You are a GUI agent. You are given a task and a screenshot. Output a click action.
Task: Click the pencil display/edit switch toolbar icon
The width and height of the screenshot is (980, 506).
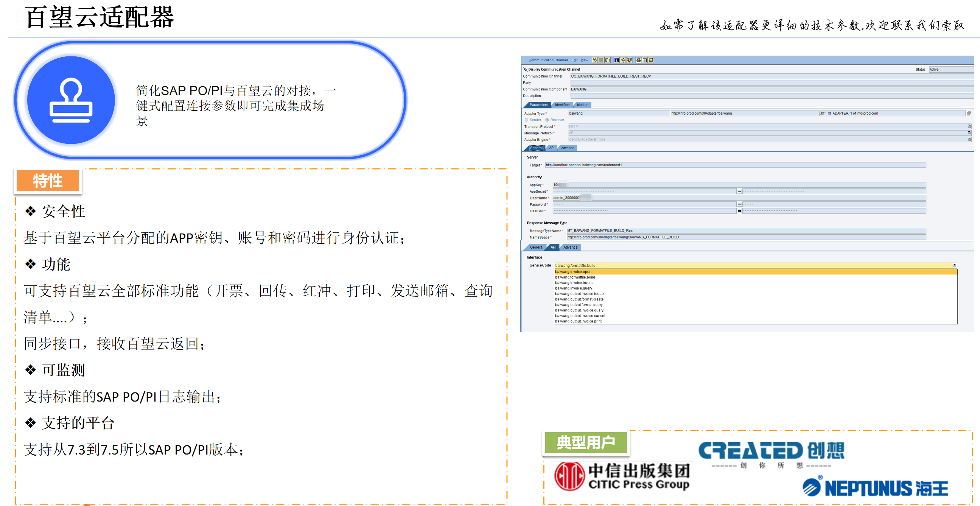[595, 60]
